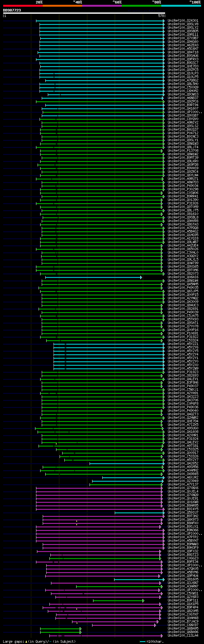This screenshot has width=204, height=644.
Task: Open hit UniRef100_Q9SLV8
Action: coord(183,24)
